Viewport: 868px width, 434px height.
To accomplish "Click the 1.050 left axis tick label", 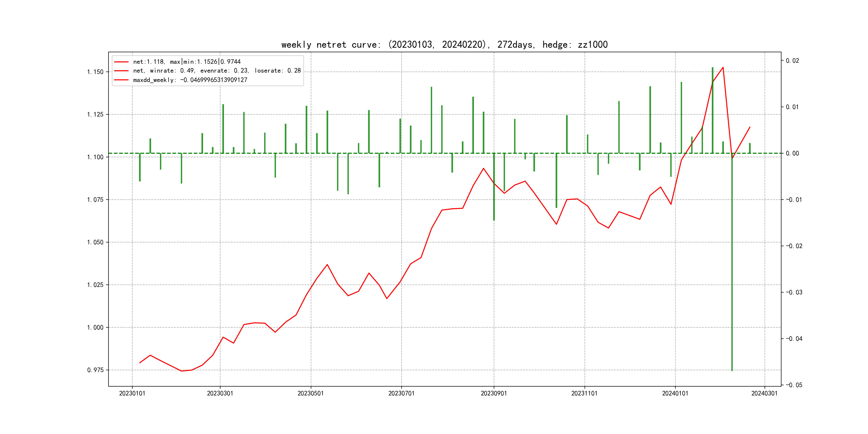I will (95, 242).
